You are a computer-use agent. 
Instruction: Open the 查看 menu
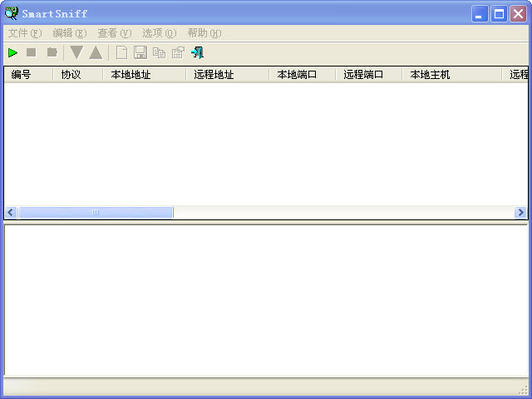point(114,33)
